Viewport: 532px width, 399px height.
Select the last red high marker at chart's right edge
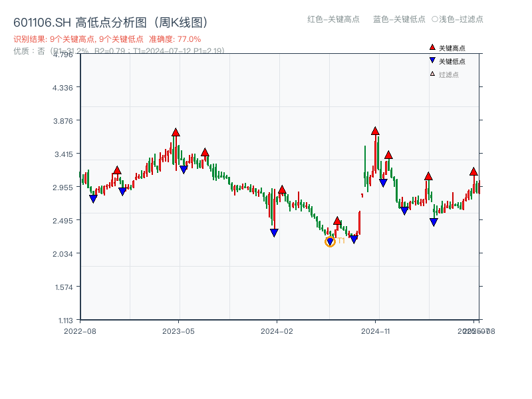pyautogui.click(x=473, y=172)
